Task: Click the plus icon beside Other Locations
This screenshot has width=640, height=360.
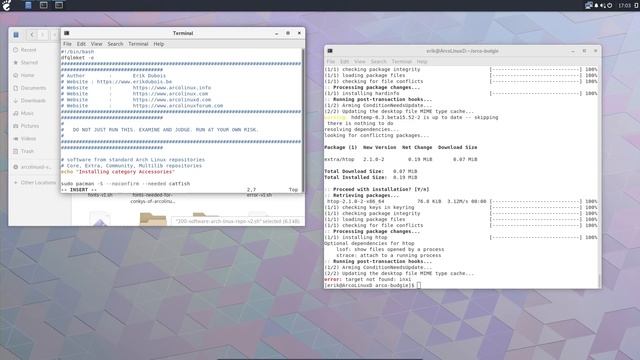Action: coord(16,182)
